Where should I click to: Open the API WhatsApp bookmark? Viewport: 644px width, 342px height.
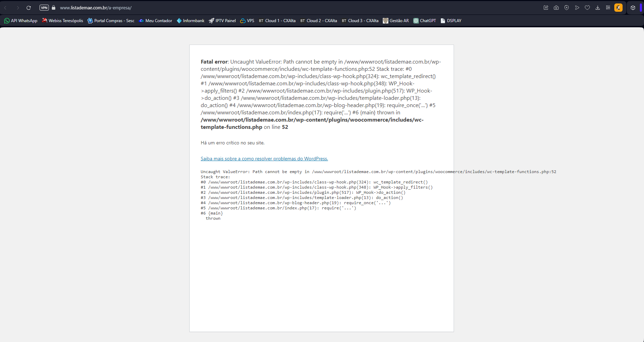coord(21,21)
